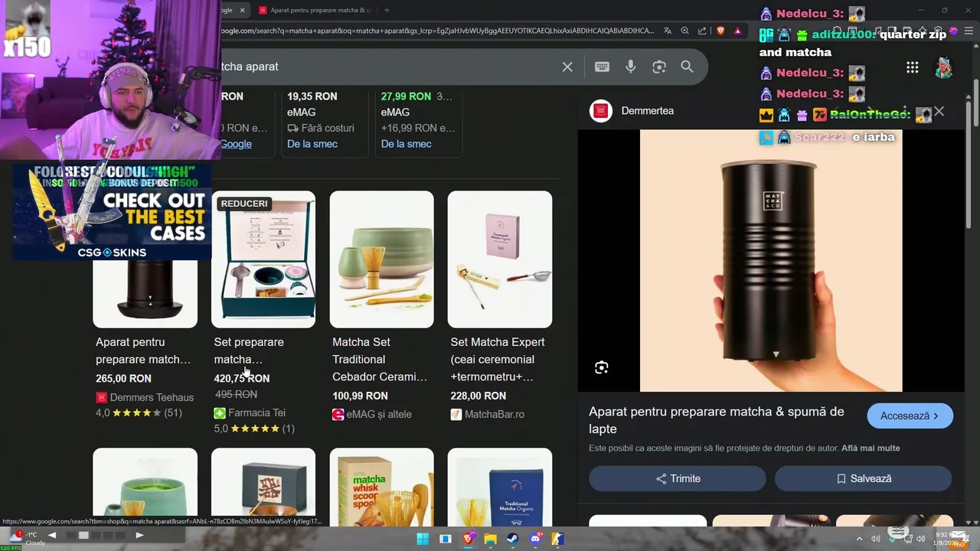Click the 228,00 RON price

(x=478, y=396)
